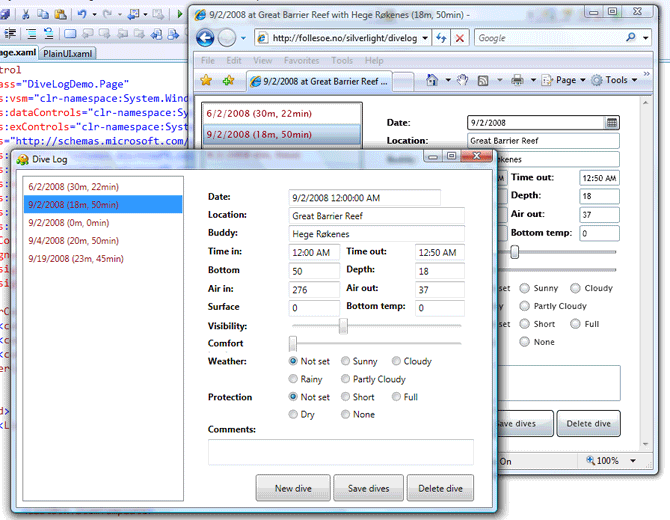Select Sunny weather in Dive Log window
Image resolution: width=670 pixels, height=520 pixels.
[x=345, y=361]
